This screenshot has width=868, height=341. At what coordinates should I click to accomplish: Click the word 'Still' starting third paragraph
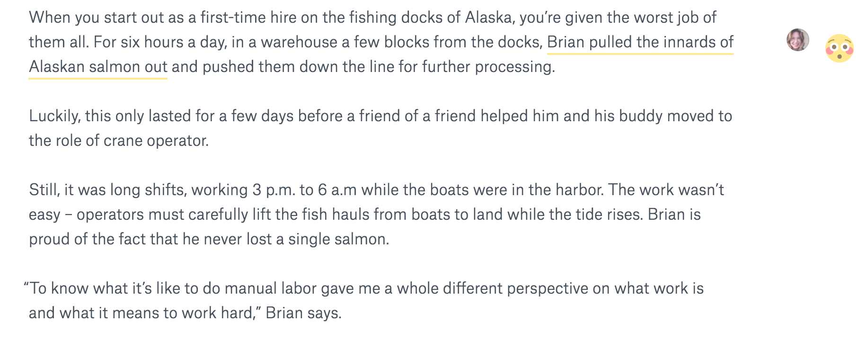(x=44, y=190)
